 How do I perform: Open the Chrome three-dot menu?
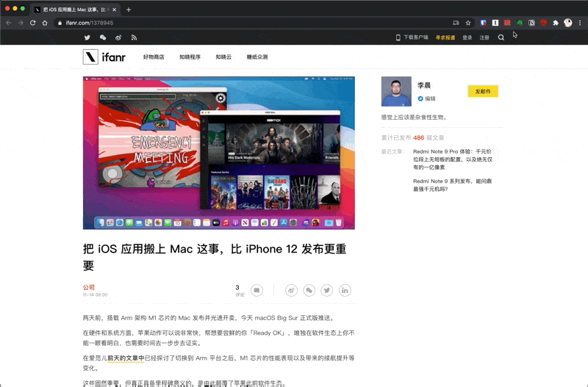tap(580, 23)
